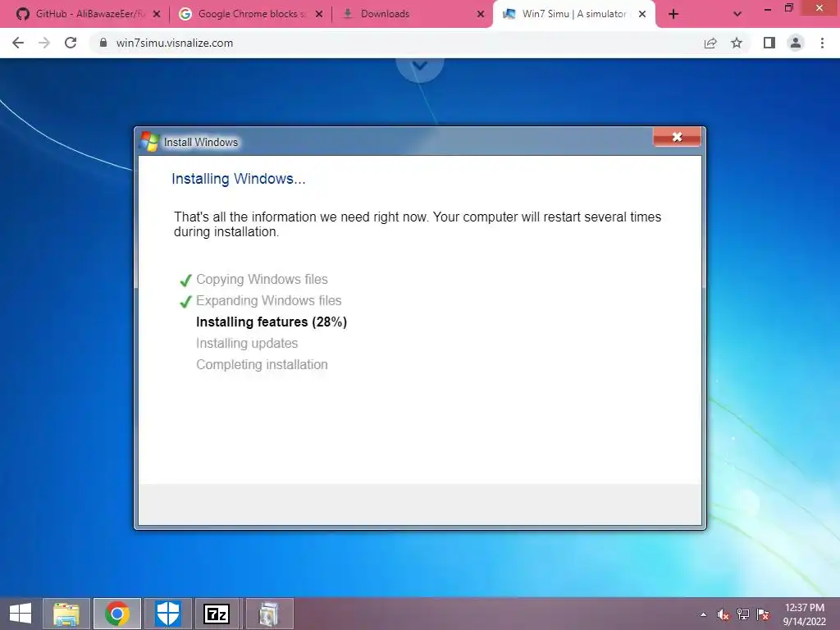Click the Expanding Windows files step
The height and width of the screenshot is (630, 840).
(269, 300)
